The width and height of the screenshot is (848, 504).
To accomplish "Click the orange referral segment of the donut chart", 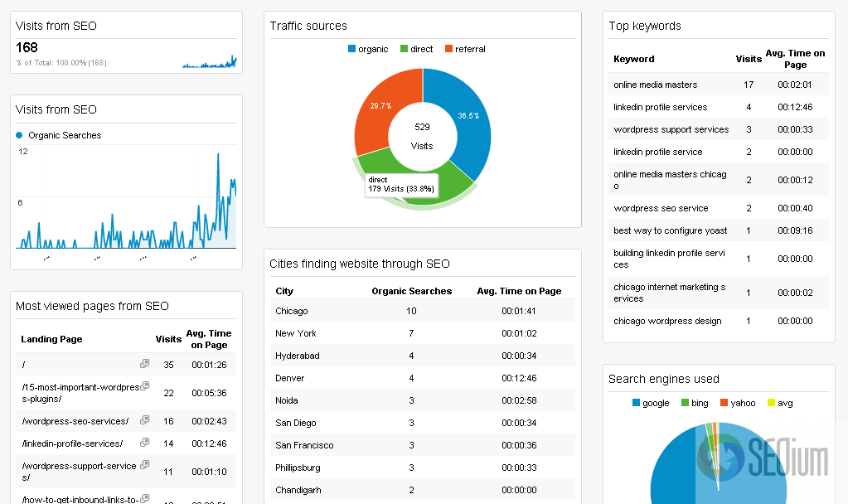I will pos(379,111).
